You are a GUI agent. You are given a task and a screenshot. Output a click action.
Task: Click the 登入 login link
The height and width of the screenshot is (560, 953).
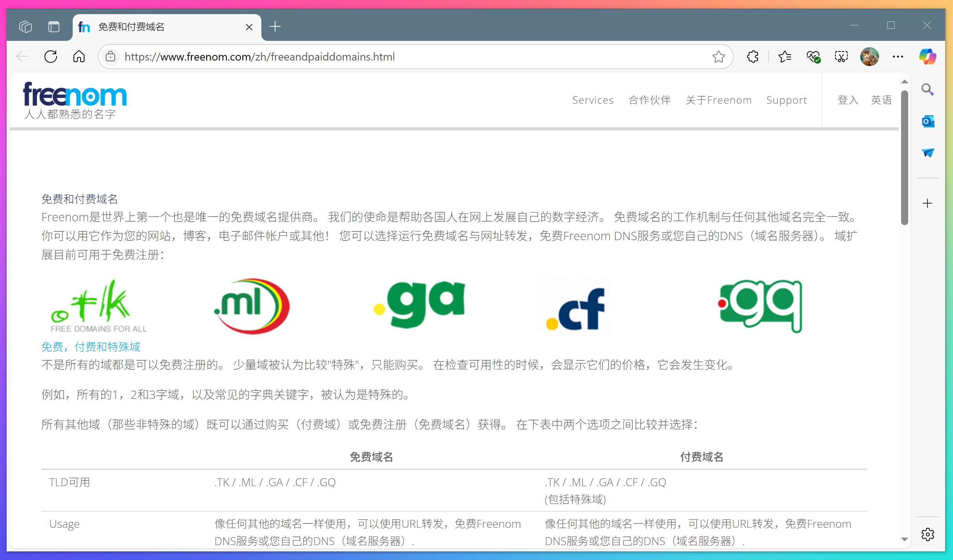click(847, 100)
